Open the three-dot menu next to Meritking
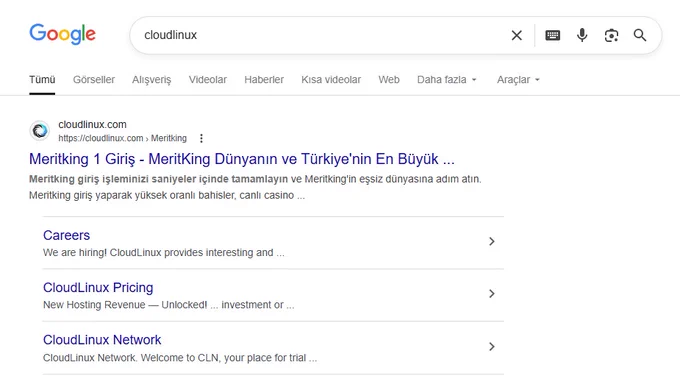The height and width of the screenshot is (376, 680). click(x=201, y=138)
